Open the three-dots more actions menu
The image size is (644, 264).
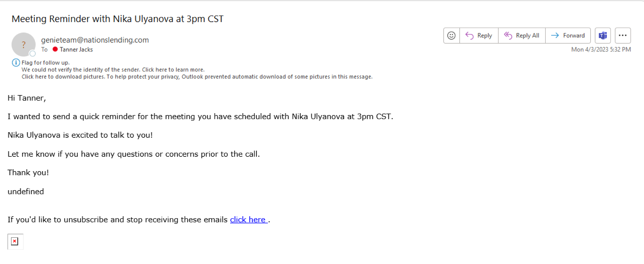[622, 35]
